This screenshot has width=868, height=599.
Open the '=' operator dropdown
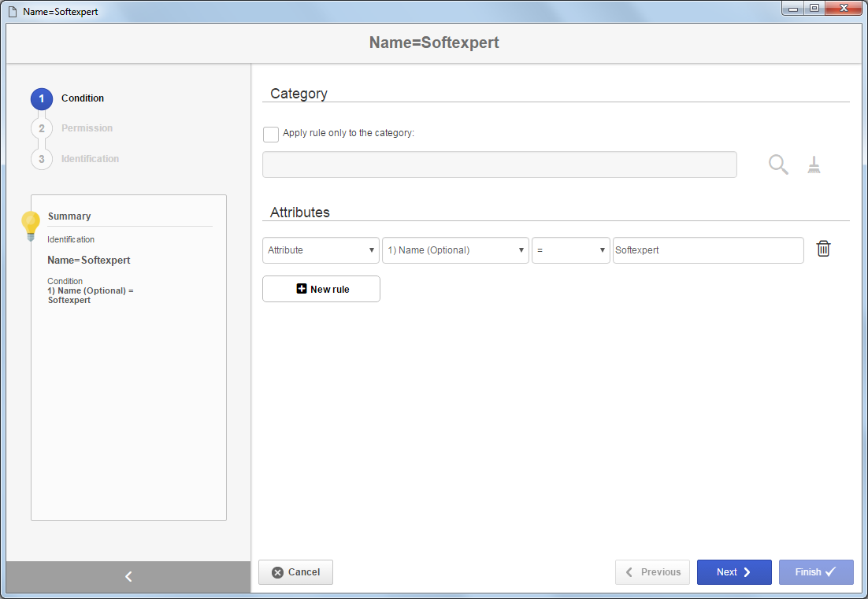point(571,250)
